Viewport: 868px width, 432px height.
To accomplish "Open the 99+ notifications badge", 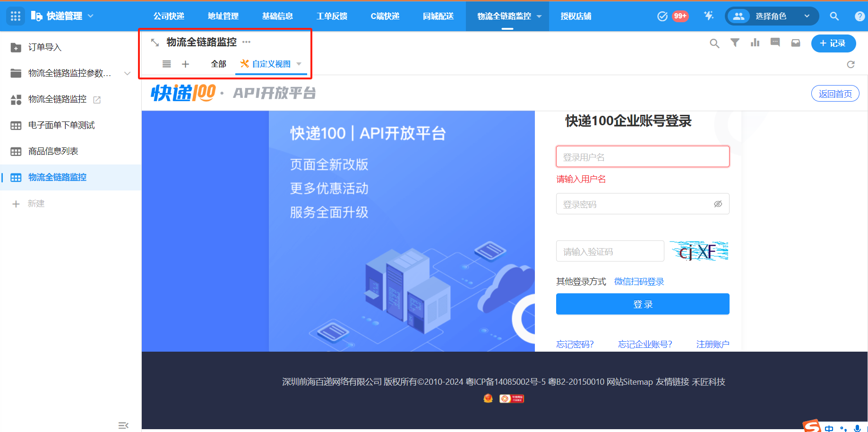I will 680,16.
